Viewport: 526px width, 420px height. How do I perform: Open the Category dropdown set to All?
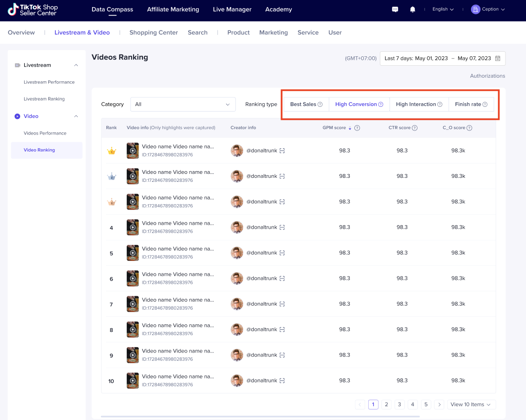[x=182, y=104]
